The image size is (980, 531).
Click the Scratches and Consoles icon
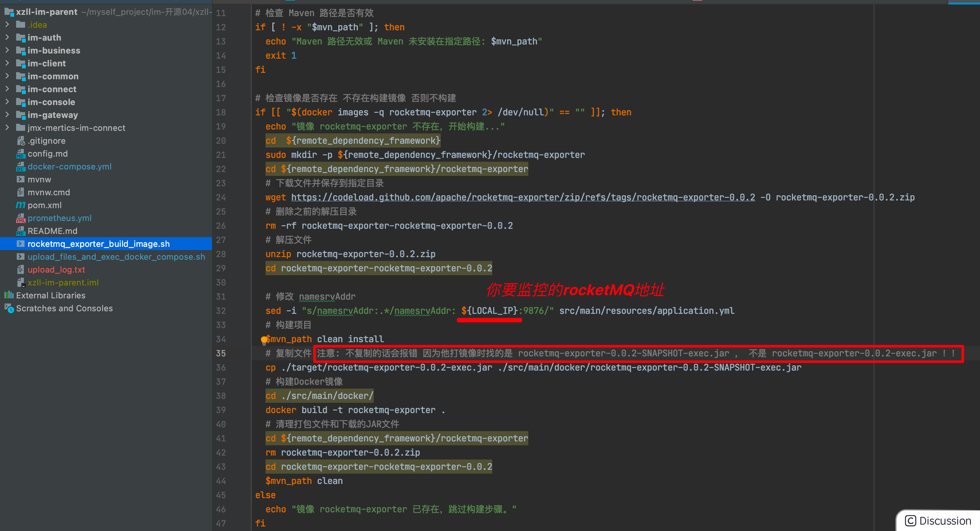(9, 308)
